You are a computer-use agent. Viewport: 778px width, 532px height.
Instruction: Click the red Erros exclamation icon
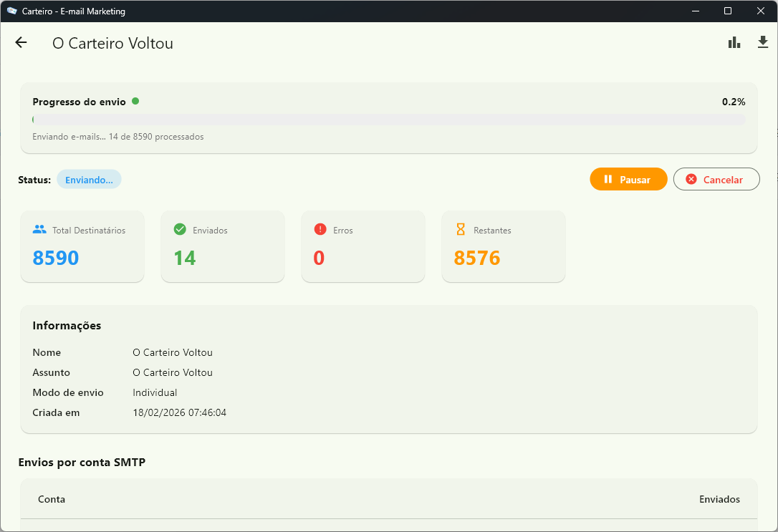tap(320, 230)
